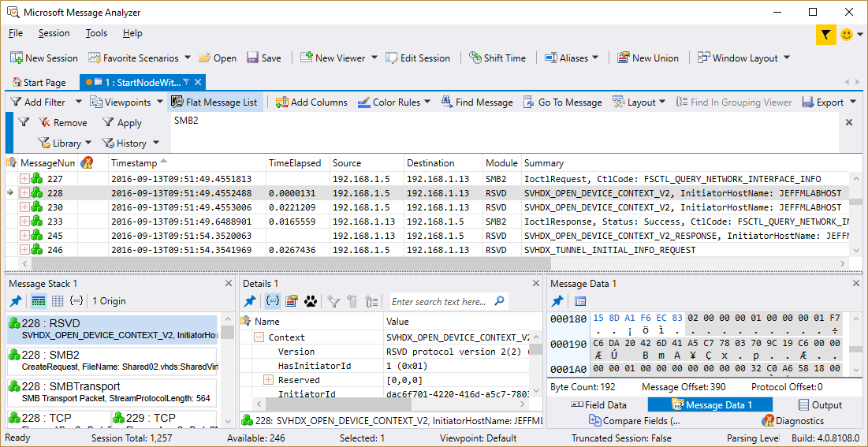Expand message 227 row
The width and height of the screenshot is (868, 447).
[24, 179]
